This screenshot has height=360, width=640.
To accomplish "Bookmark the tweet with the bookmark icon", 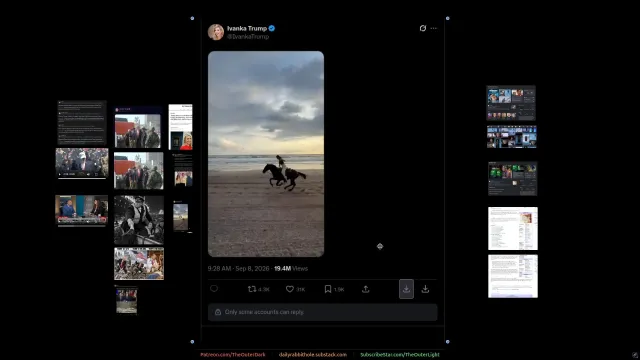I will pos(328,289).
